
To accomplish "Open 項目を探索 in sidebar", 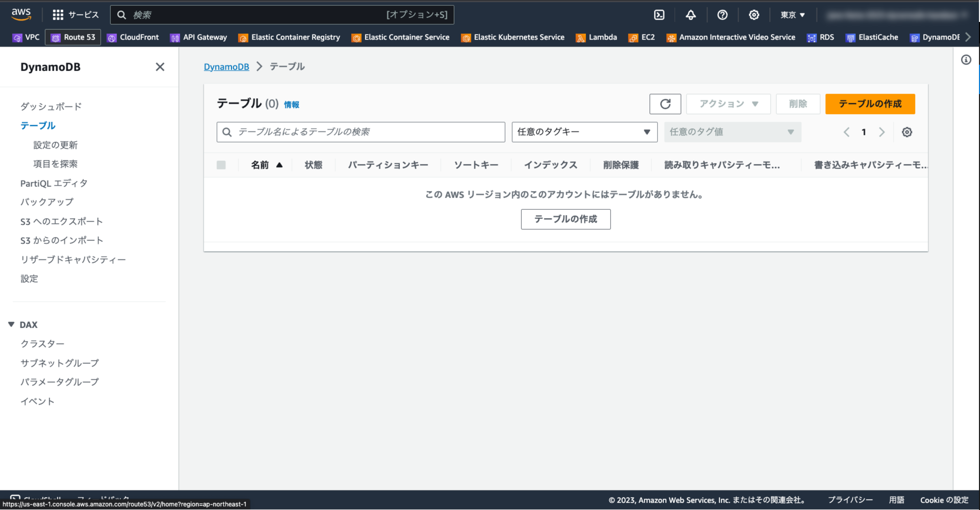I will pyautogui.click(x=56, y=164).
